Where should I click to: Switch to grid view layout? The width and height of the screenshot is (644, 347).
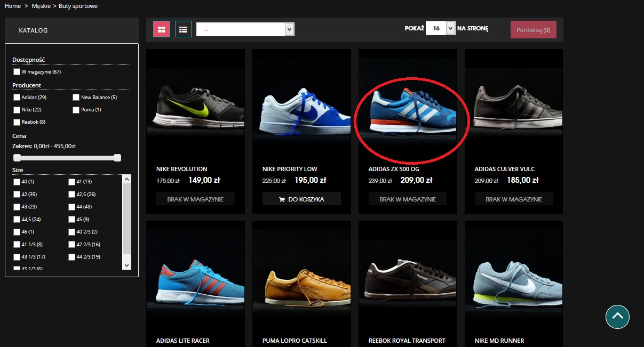(162, 29)
